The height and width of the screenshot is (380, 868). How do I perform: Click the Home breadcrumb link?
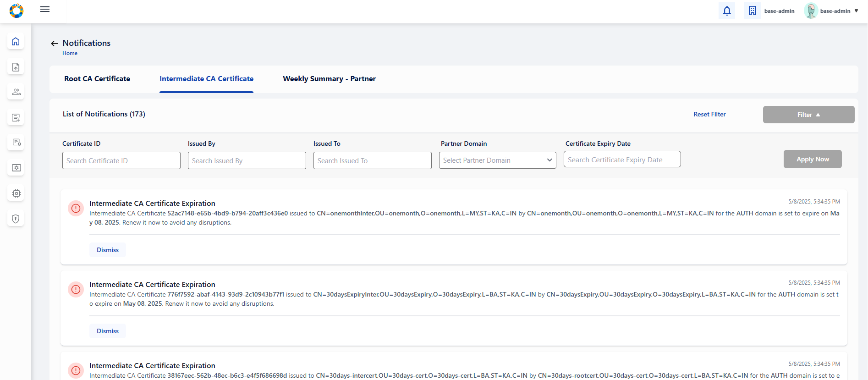pos(70,53)
